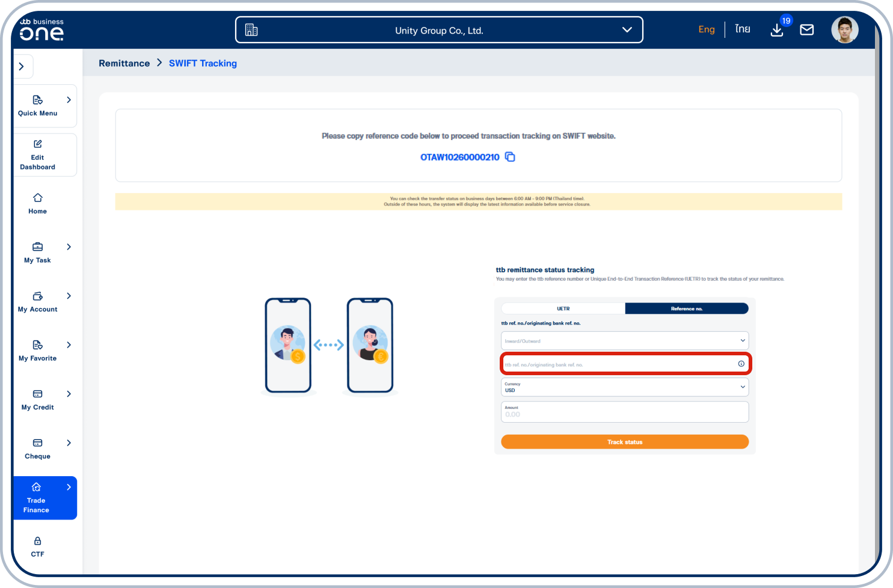The height and width of the screenshot is (588, 893).
Task: Open the Currency USD dropdown
Action: coord(624,387)
